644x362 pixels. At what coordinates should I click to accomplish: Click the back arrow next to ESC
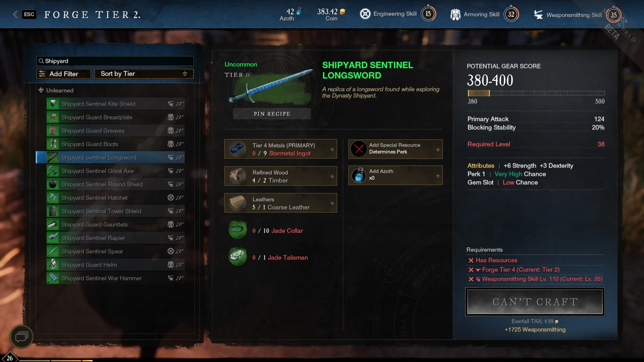pos(15,14)
